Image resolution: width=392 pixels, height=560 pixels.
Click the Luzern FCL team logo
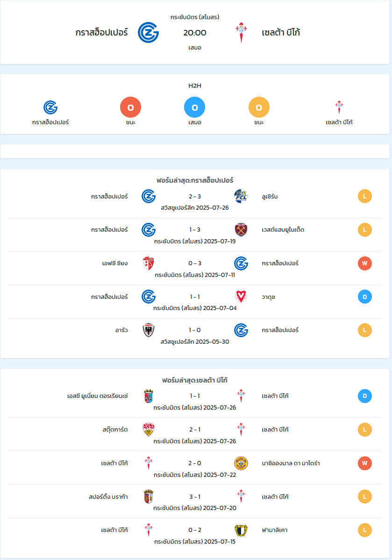click(x=241, y=197)
